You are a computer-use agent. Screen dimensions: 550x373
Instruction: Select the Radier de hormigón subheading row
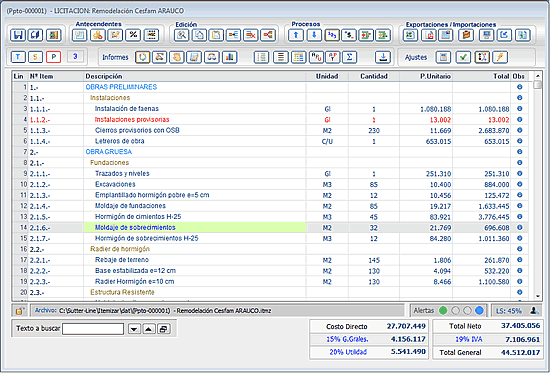(270, 249)
